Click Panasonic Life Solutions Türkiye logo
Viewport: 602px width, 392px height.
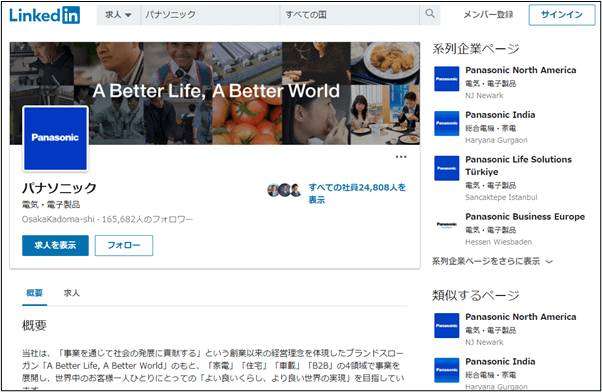pyautogui.click(x=447, y=168)
